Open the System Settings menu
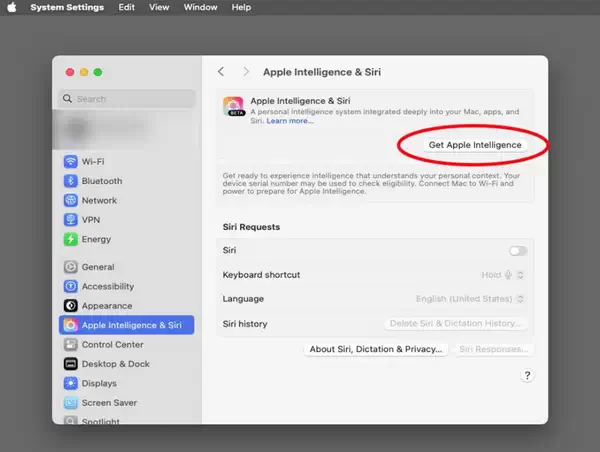The width and height of the screenshot is (600, 452). pos(67,7)
